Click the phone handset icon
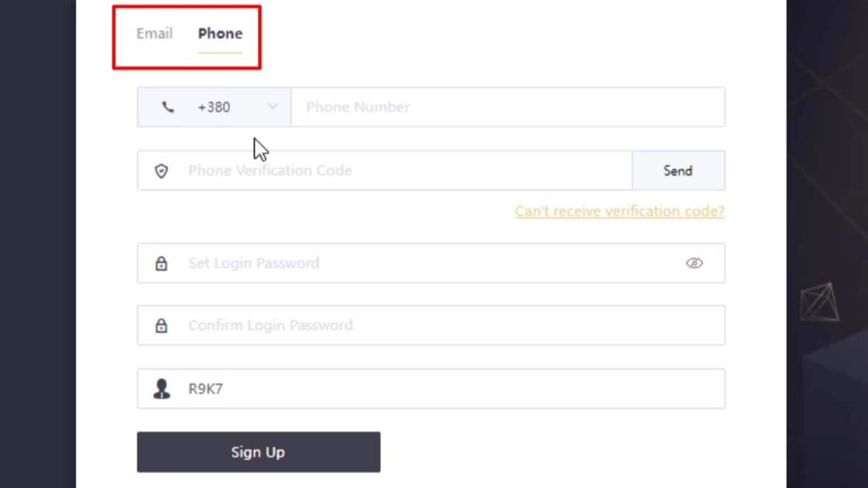Image resolution: width=868 pixels, height=488 pixels. 168,107
